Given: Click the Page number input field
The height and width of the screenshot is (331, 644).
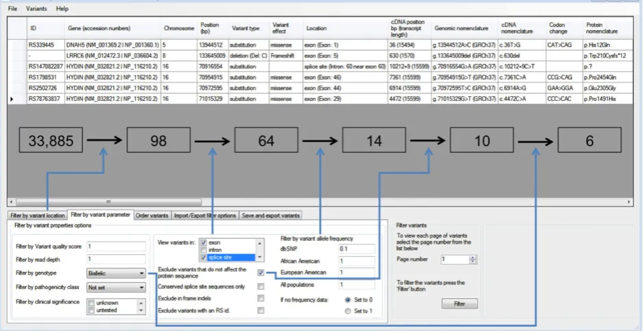Looking at the screenshot, I should (455, 260).
